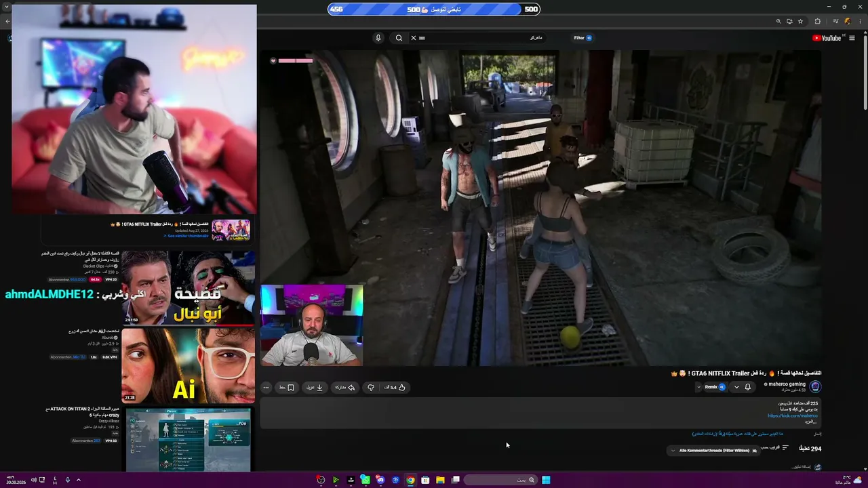This screenshot has width=868, height=488.
Task: Open the kick.com/maherco link in description
Action: (793, 415)
